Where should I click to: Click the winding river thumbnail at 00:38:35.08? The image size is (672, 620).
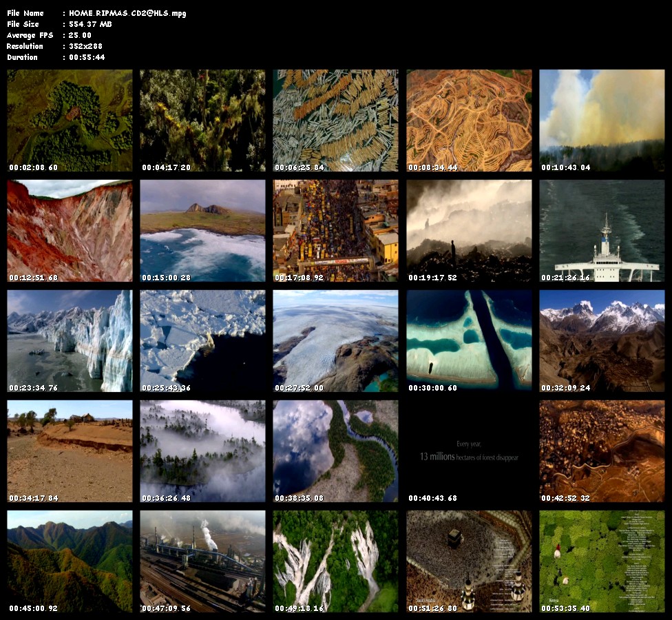[x=335, y=451]
